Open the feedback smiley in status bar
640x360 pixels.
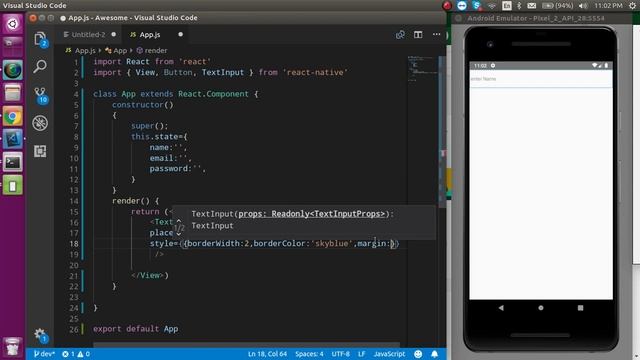pyautogui.click(x=418, y=354)
